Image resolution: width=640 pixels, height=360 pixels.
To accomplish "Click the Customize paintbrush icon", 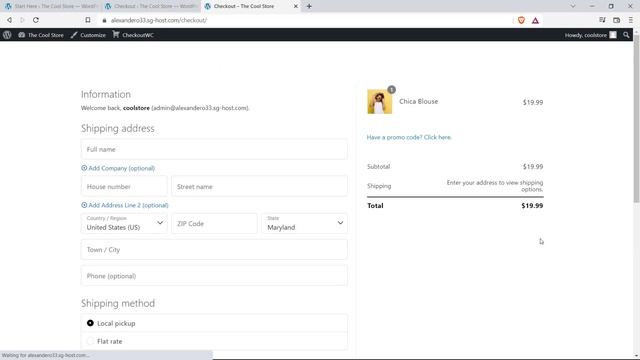I will pos(74,35).
